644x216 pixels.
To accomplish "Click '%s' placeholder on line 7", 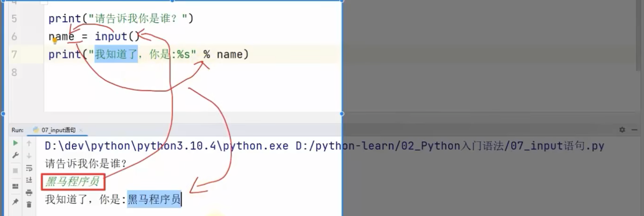I will pyautogui.click(x=183, y=54).
